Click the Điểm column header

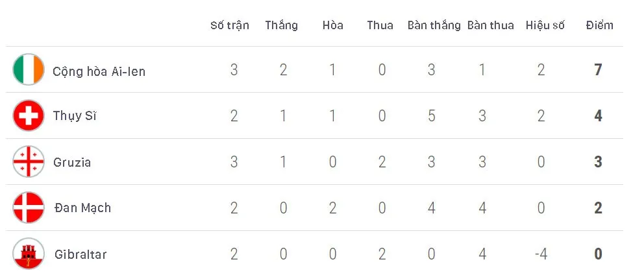click(x=600, y=25)
